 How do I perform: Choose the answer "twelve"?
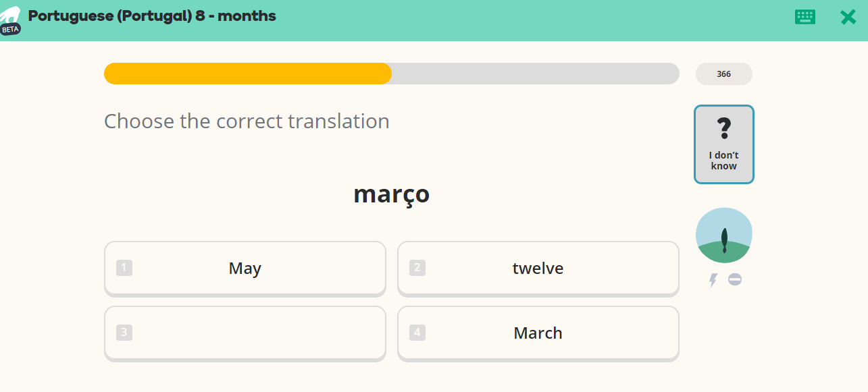click(x=538, y=269)
